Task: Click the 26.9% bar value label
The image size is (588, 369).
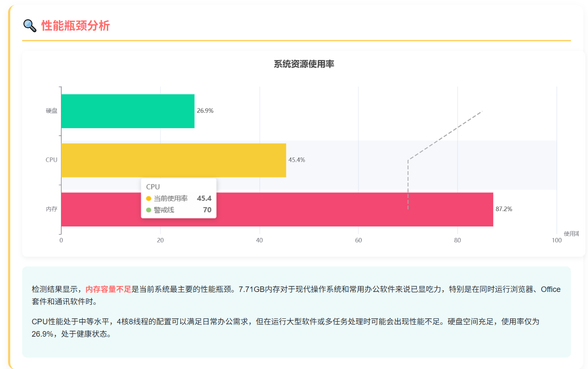Action: click(x=205, y=111)
